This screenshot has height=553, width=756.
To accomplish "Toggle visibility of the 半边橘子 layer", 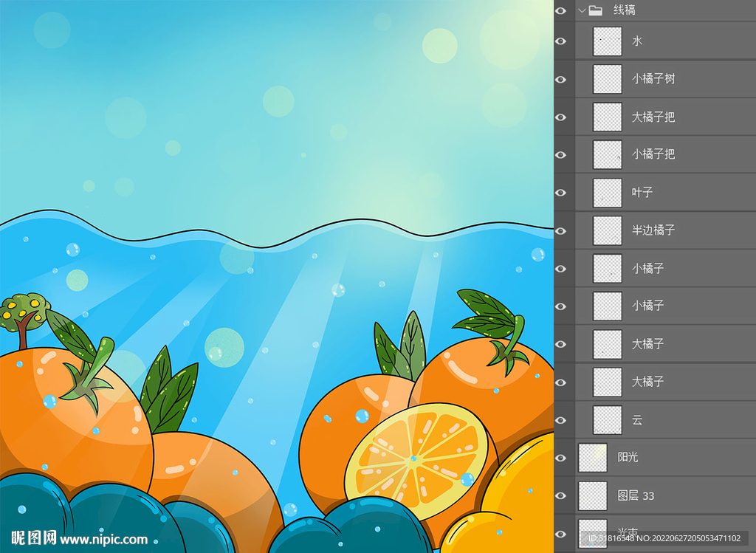I will click(561, 231).
